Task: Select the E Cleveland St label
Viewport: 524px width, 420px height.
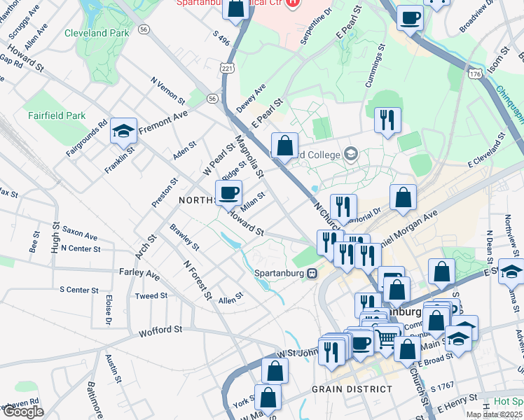Action: click(x=487, y=150)
